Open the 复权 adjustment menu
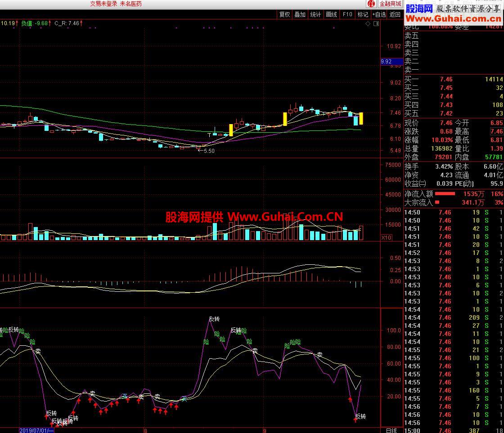The image size is (504, 433). pyautogui.click(x=284, y=14)
